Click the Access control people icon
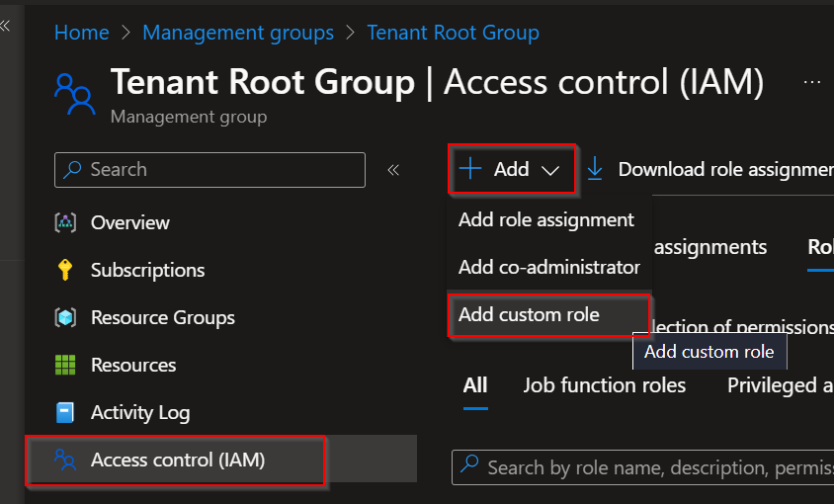 (x=65, y=460)
